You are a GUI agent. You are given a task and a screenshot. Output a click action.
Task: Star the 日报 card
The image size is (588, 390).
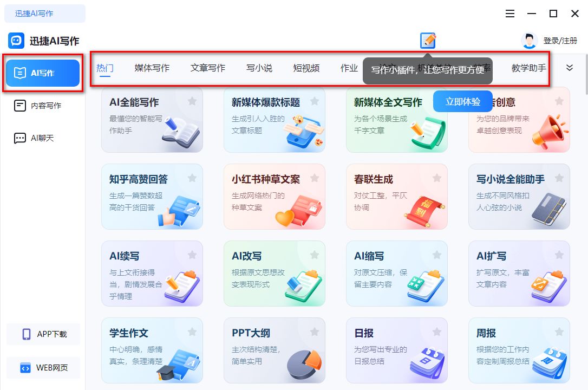[x=437, y=332]
